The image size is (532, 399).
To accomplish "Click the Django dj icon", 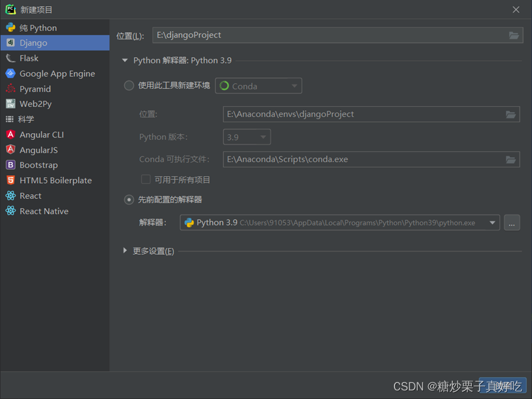I will click(x=10, y=43).
